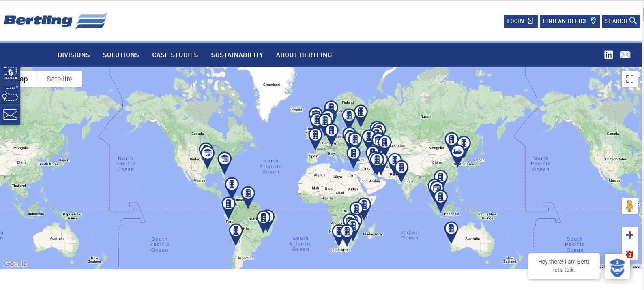Image resolution: width=644 pixels, height=290 pixels.
Task: Open the route tracking pin sidebar icon
Action: (x=10, y=94)
